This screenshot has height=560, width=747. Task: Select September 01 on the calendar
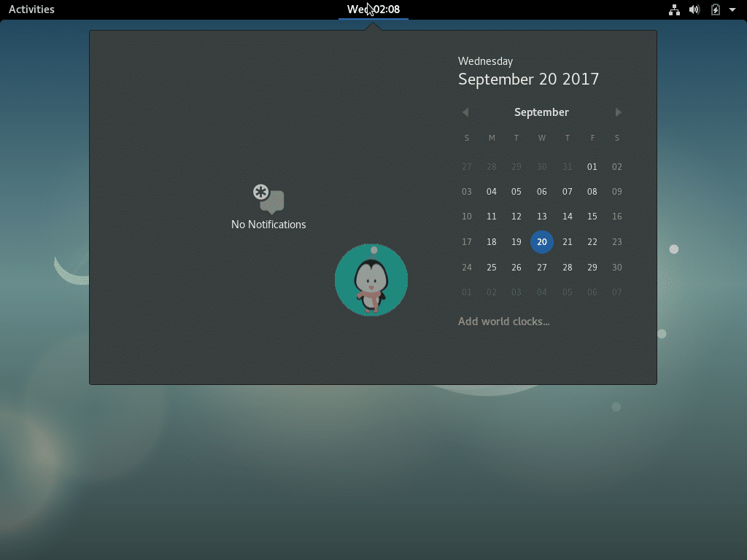[592, 166]
